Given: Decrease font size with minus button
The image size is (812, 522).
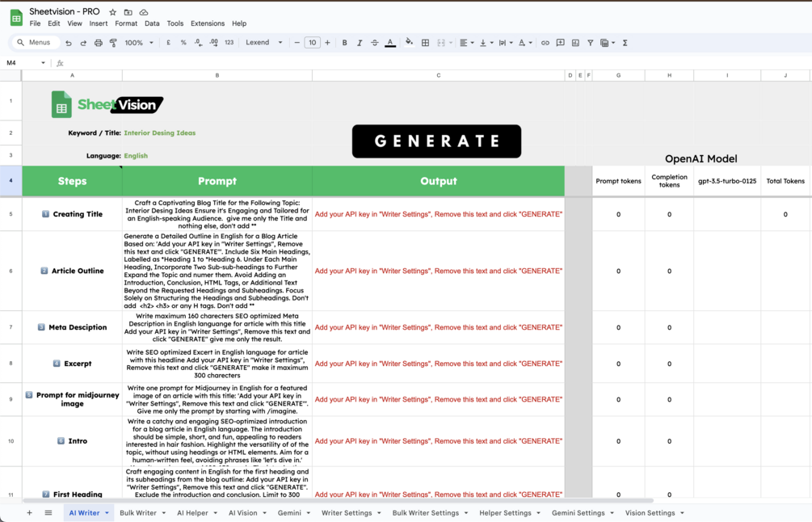Looking at the screenshot, I should click(x=297, y=43).
